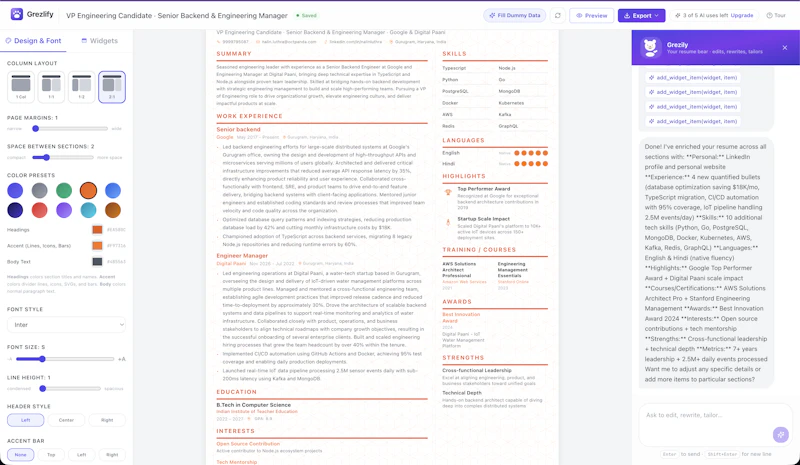Open the Font Style dropdown showing Inter

pos(66,325)
